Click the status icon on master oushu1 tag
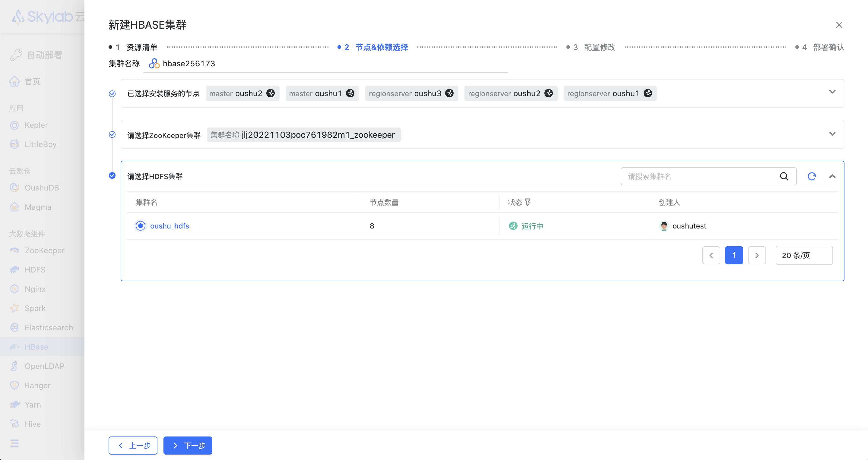 point(350,93)
